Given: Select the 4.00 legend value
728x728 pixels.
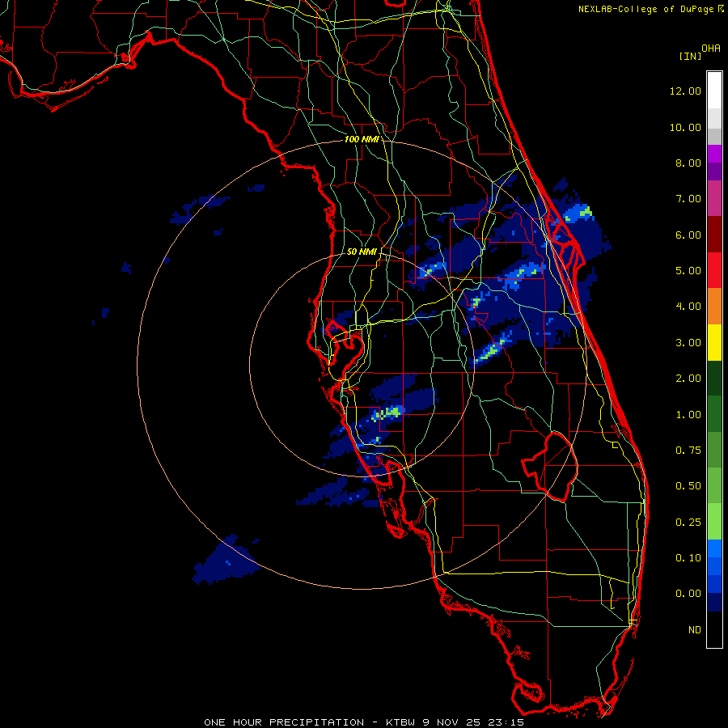Looking at the screenshot, I should click(688, 307).
